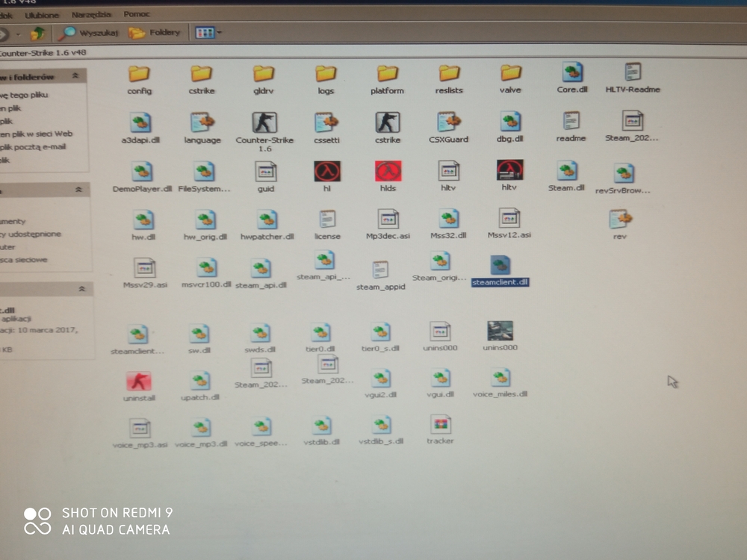Viewport: 747px width, 560px height.
Task: Click the Wyszukaj search button
Action: click(x=90, y=33)
